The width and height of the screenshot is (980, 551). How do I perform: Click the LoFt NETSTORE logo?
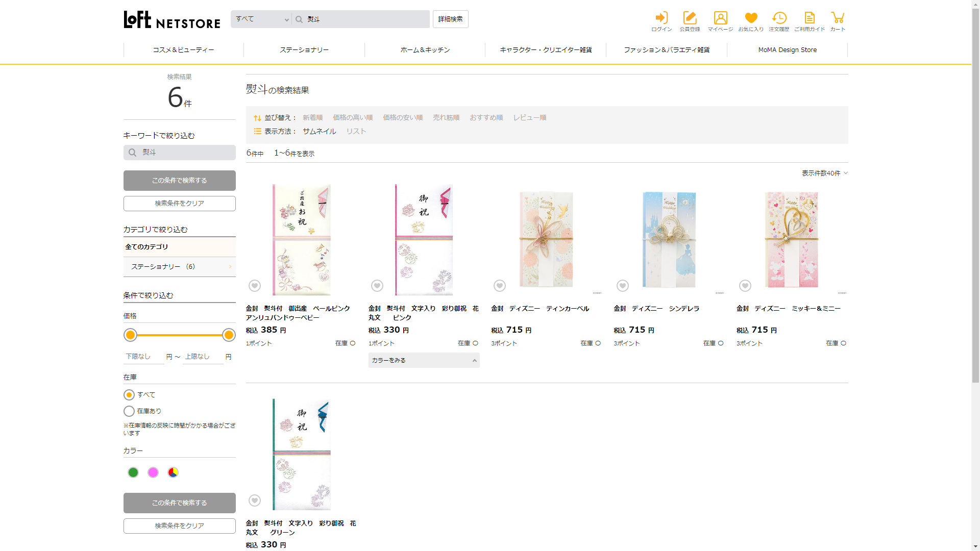(x=172, y=20)
